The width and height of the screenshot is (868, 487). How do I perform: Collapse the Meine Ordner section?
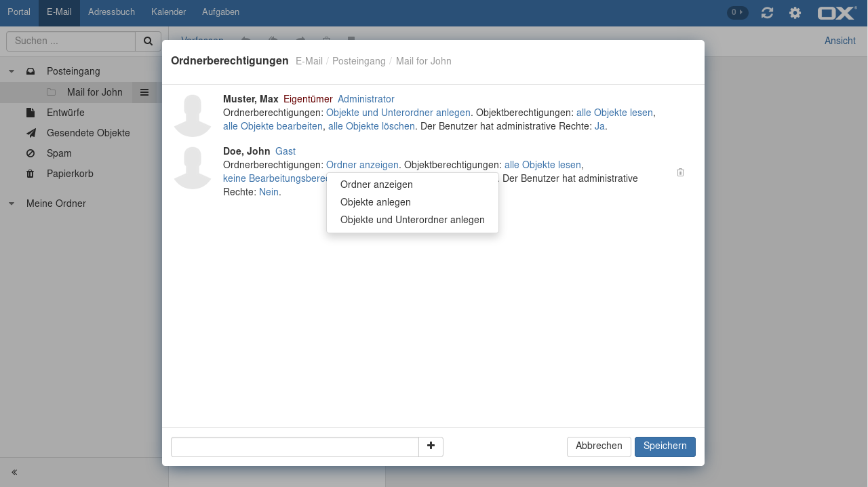point(12,203)
